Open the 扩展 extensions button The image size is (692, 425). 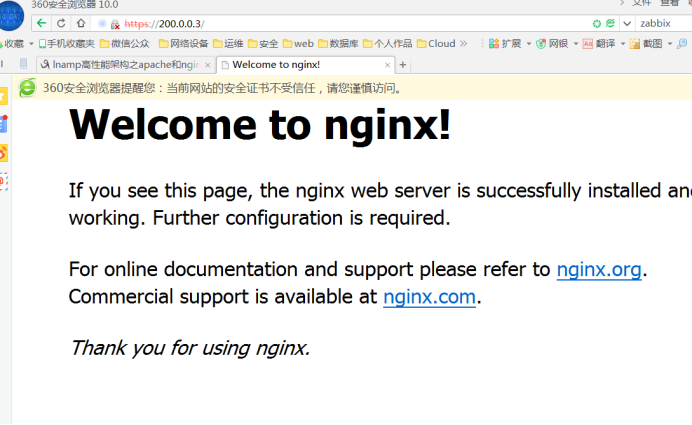pyautogui.click(x=505, y=44)
